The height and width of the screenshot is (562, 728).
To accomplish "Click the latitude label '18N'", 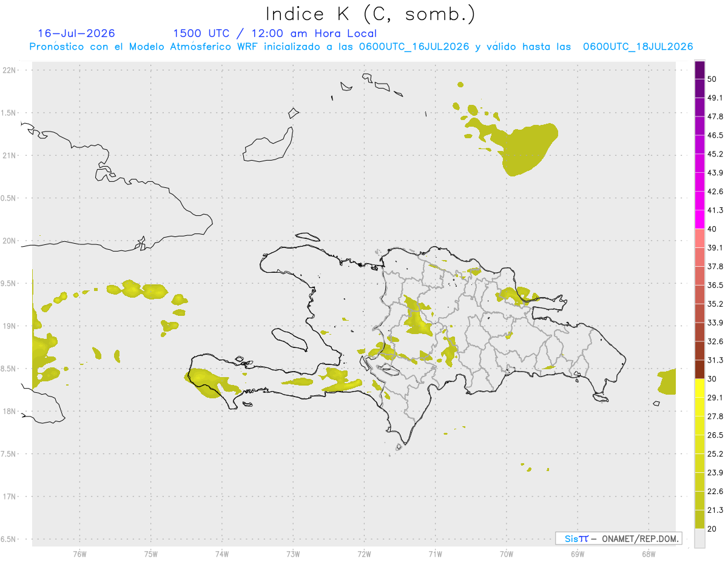I will (10, 412).
